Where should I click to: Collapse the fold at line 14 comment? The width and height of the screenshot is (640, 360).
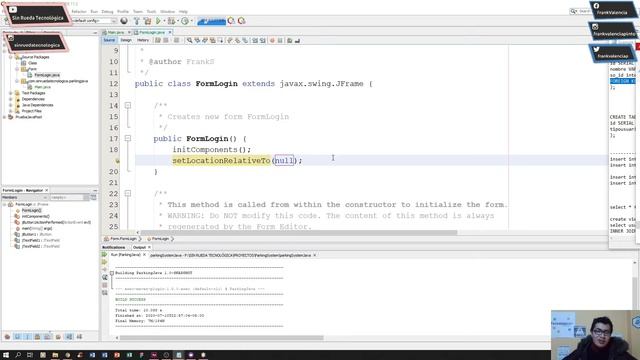[x=128, y=105]
